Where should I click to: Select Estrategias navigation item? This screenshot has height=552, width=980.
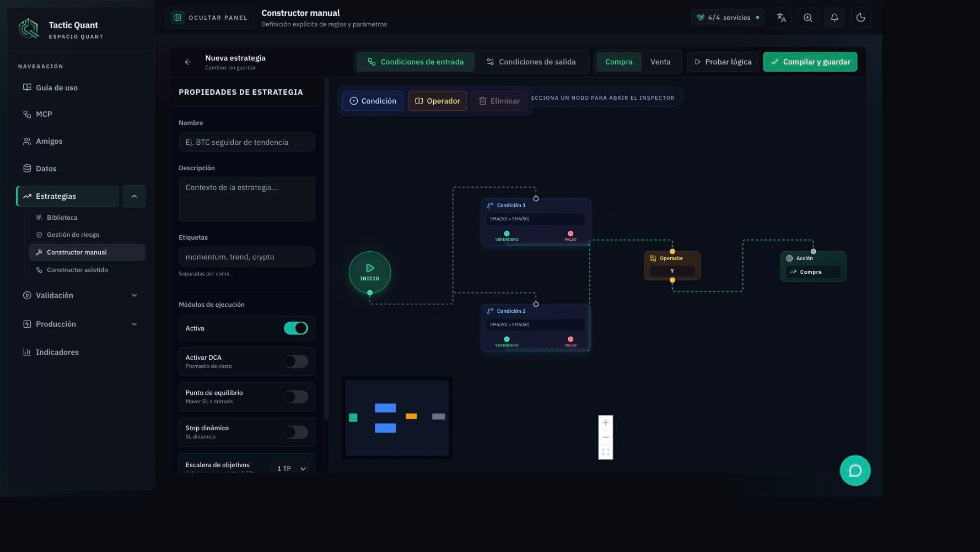pos(68,196)
